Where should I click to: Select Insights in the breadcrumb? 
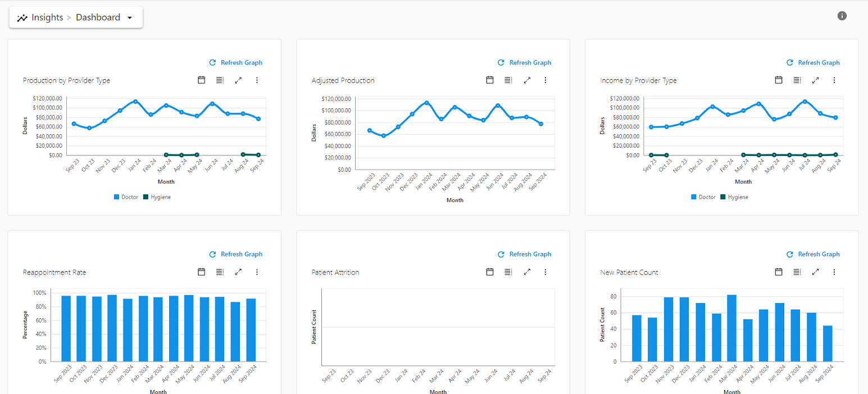47,17
